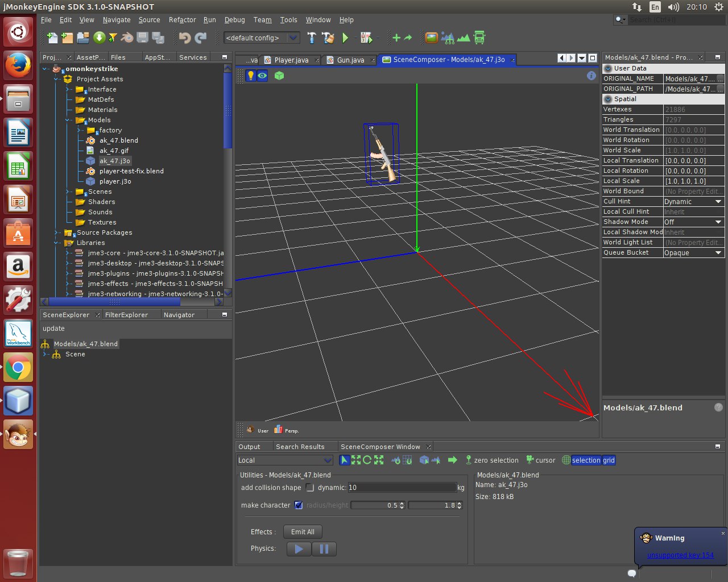Screen dimensions: 728x582
Task: Open the Refactor menu
Action: coord(182,20)
